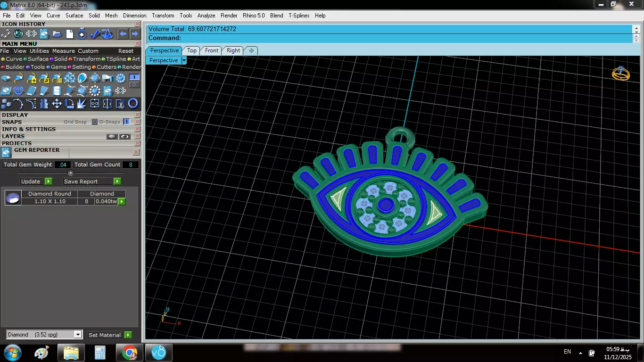The height and width of the screenshot is (362, 644).
Task: Click the Diamond Round gem thumbnail
Action: 13,197
